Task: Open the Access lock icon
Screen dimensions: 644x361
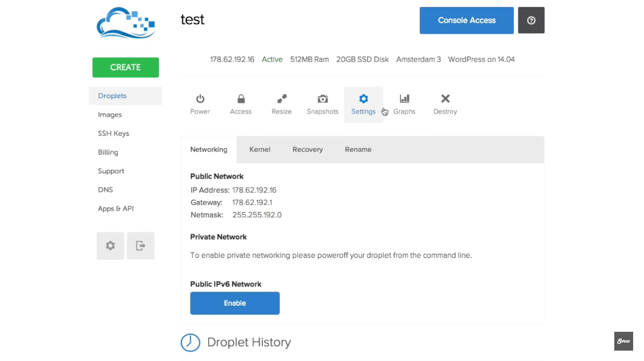Action: 241,99
